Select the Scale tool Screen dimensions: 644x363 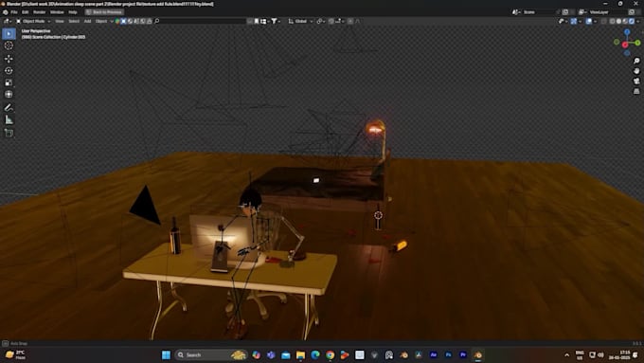pos(9,82)
